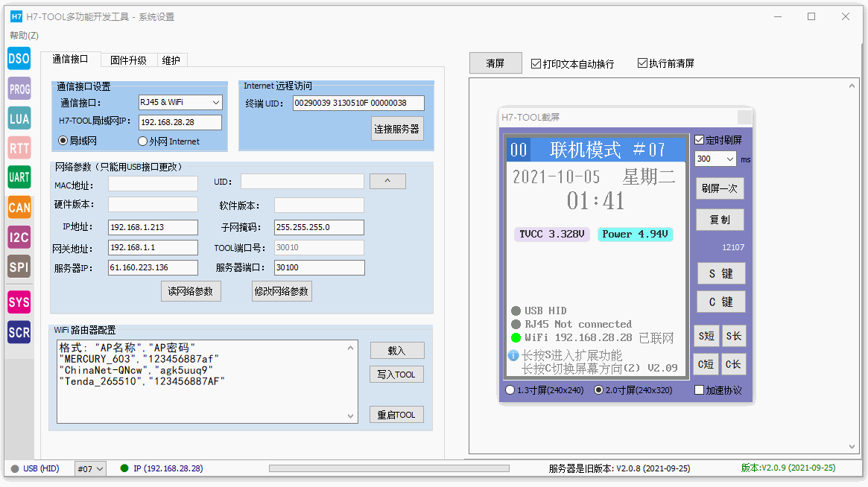
Task: Click the H7-TOOL局域网IP input field
Action: pyautogui.click(x=180, y=122)
